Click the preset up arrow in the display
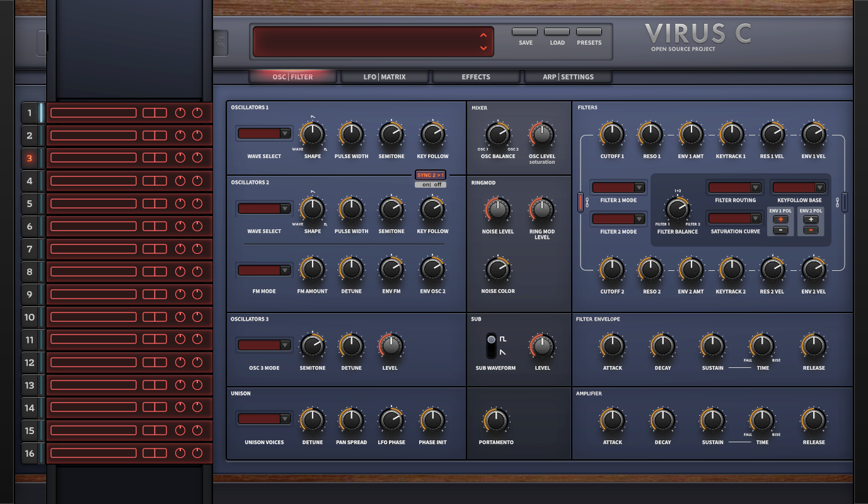 (483, 35)
